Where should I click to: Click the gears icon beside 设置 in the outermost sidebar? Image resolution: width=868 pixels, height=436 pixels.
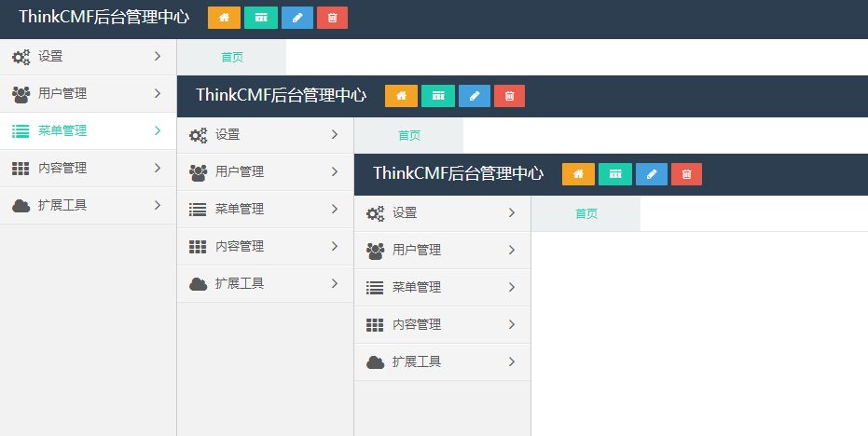(x=21, y=57)
